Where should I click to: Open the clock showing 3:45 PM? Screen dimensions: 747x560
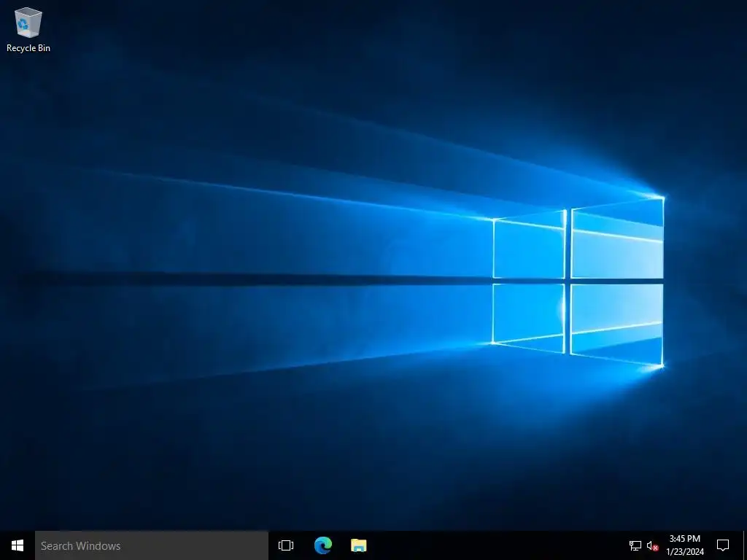(x=684, y=545)
